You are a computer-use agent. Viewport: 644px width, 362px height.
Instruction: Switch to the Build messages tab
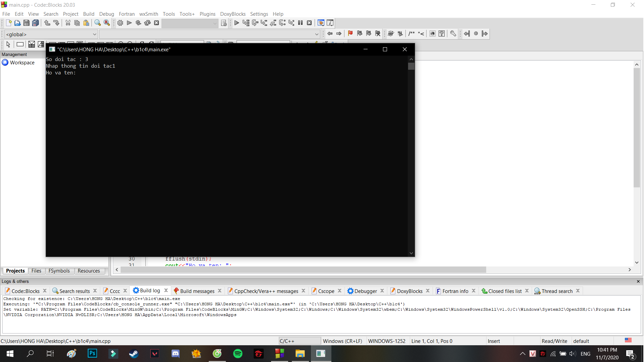click(x=197, y=291)
